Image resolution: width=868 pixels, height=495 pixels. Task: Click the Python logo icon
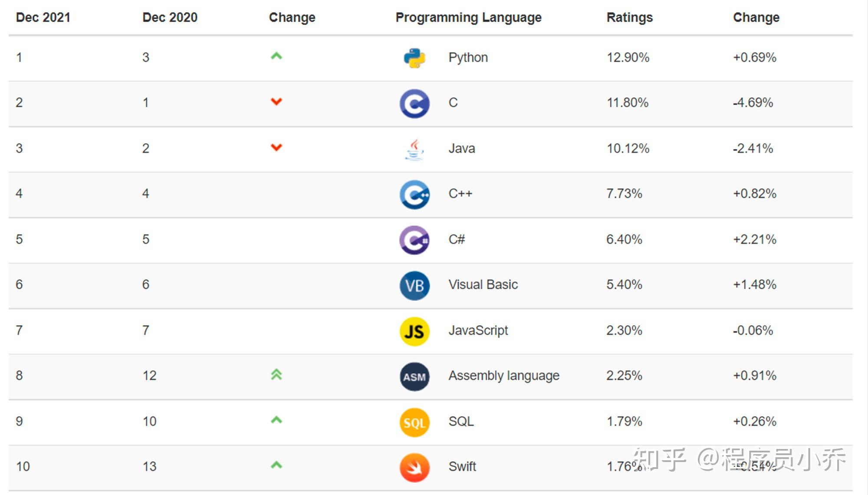click(x=414, y=58)
